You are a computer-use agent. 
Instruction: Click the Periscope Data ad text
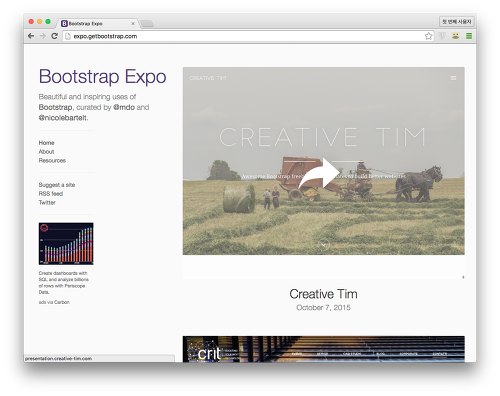click(64, 283)
